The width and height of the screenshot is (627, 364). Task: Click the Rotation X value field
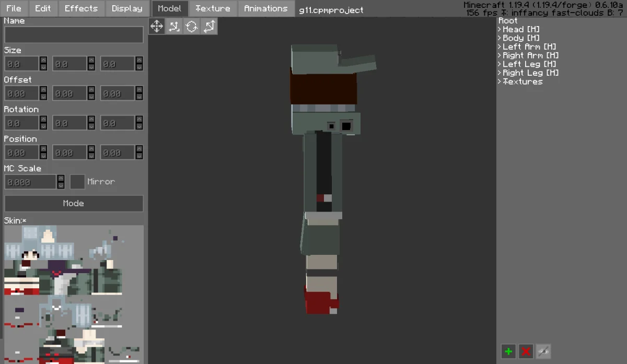pos(21,123)
